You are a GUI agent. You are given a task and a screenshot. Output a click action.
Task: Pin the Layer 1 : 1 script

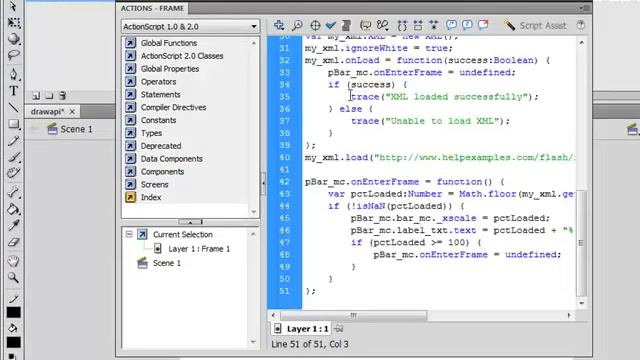click(x=339, y=329)
